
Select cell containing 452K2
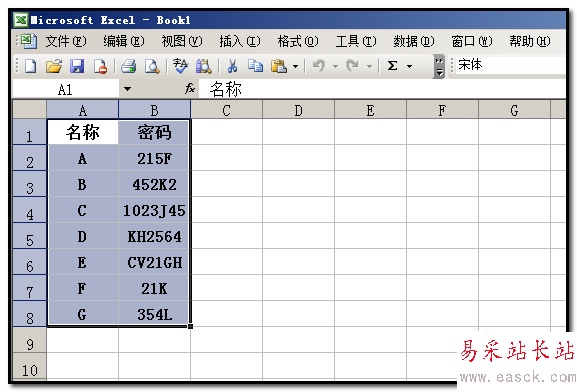[154, 184]
